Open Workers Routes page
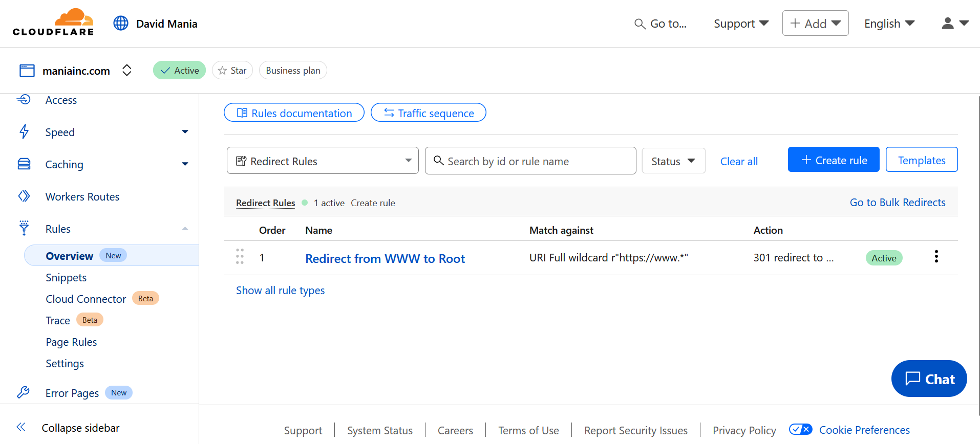980x444 pixels. [82, 197]
